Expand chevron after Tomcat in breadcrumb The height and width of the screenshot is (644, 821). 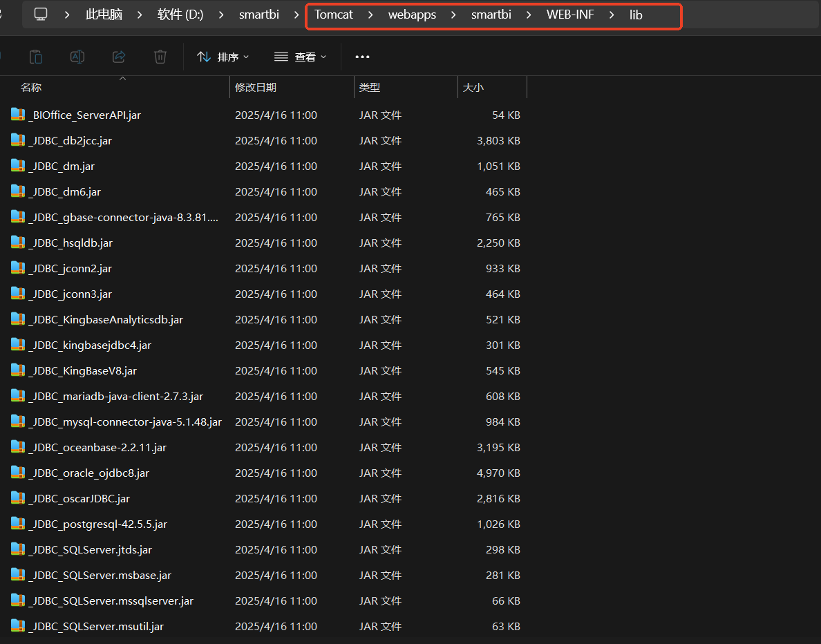(370, 15)
